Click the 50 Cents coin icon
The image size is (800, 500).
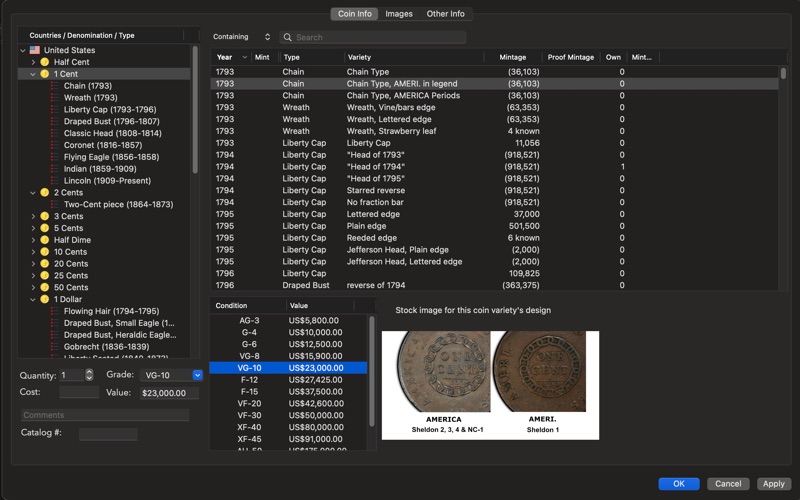[45, 287]
